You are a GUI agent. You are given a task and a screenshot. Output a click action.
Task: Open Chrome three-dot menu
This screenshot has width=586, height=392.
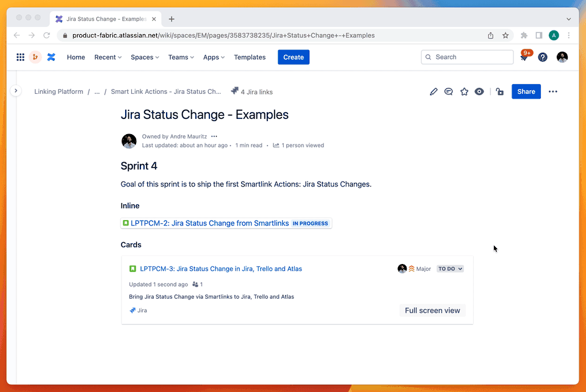tap(569, 35)
